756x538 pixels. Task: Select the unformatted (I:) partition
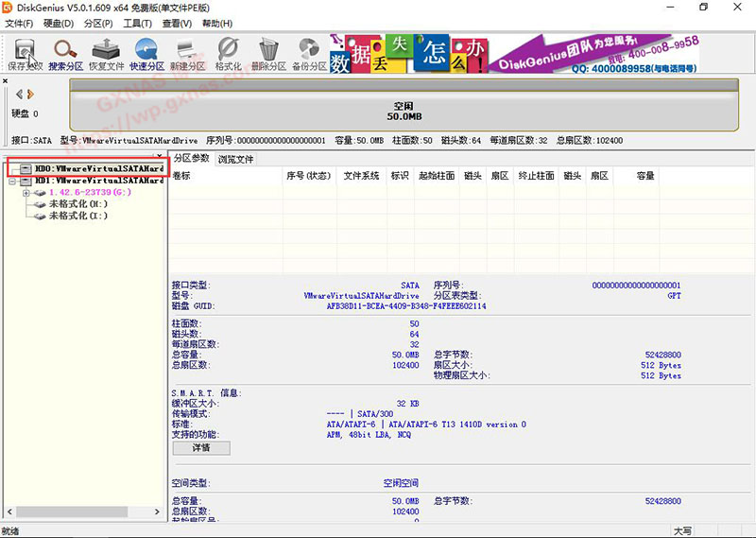click(x=77, y=216)
